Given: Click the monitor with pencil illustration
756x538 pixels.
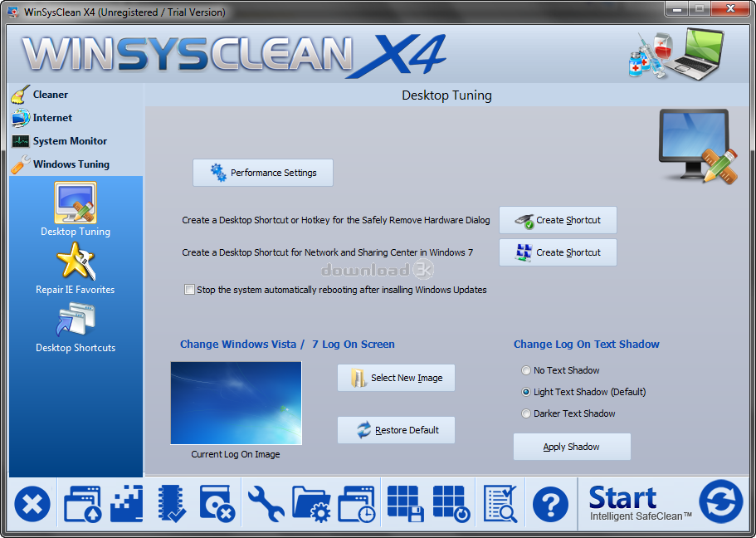Looking at the screenshot, I should pyautogui.click(x=698, y=146).
